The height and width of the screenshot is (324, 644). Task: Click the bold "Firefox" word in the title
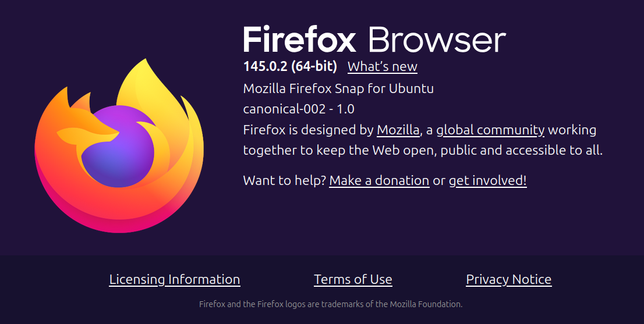pyautogui.click(x=300, y=40)
